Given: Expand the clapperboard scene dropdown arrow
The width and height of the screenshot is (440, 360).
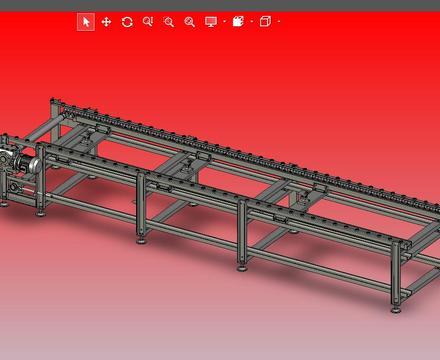Looking at the screenshot, I should point(252,22).
